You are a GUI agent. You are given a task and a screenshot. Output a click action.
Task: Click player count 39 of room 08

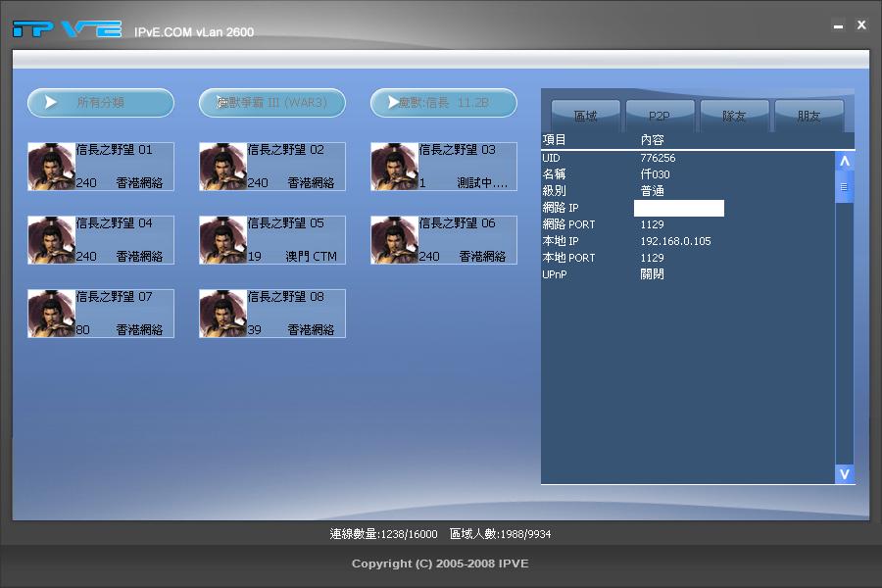[254, 329]
